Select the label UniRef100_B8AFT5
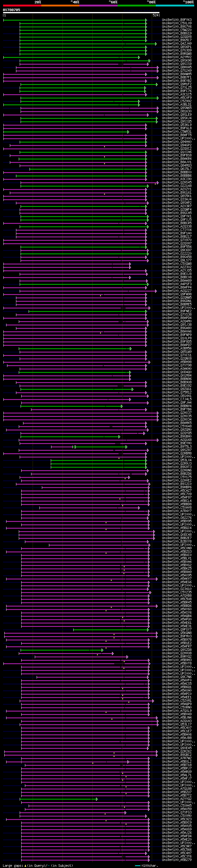The image size is (197, 868). pyautogui.click(x=177, y=135)
